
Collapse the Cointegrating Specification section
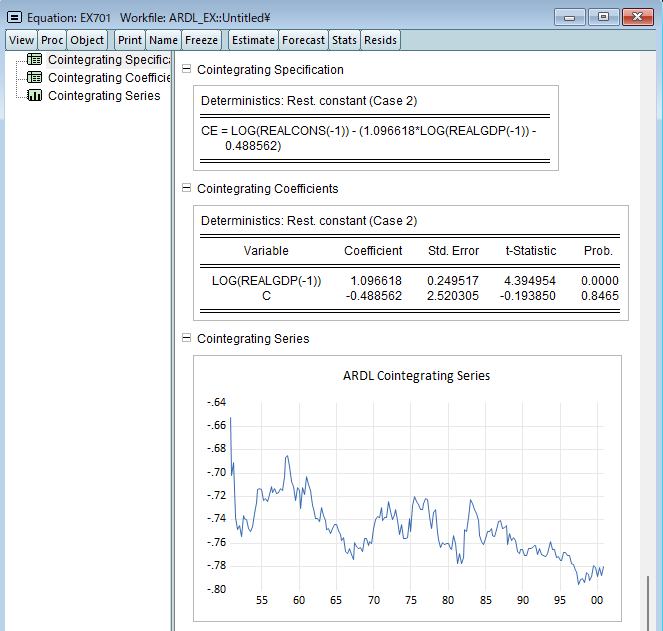(186, 70)
